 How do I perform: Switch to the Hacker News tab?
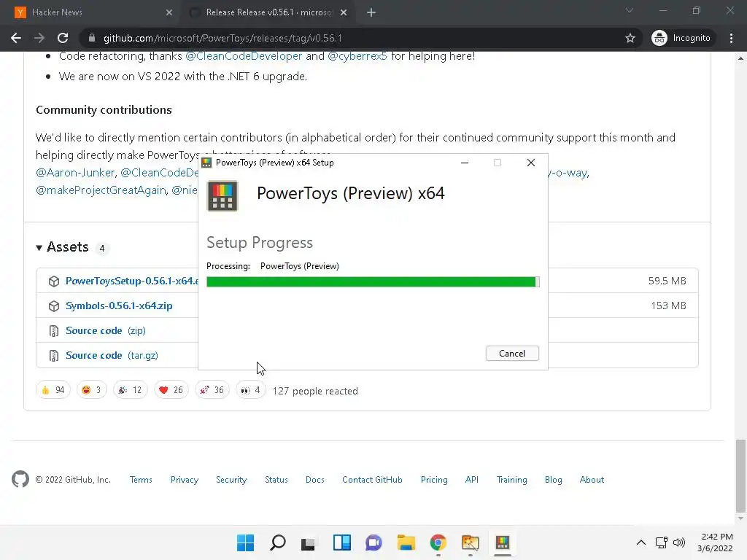click(x=90, y=12)
